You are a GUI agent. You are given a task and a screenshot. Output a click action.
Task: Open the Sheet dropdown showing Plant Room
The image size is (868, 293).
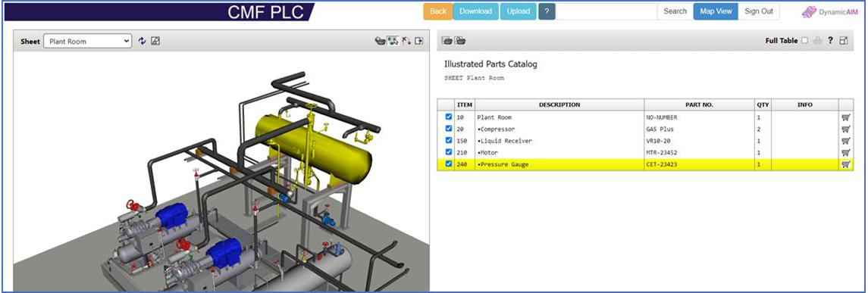pos(87,41)
